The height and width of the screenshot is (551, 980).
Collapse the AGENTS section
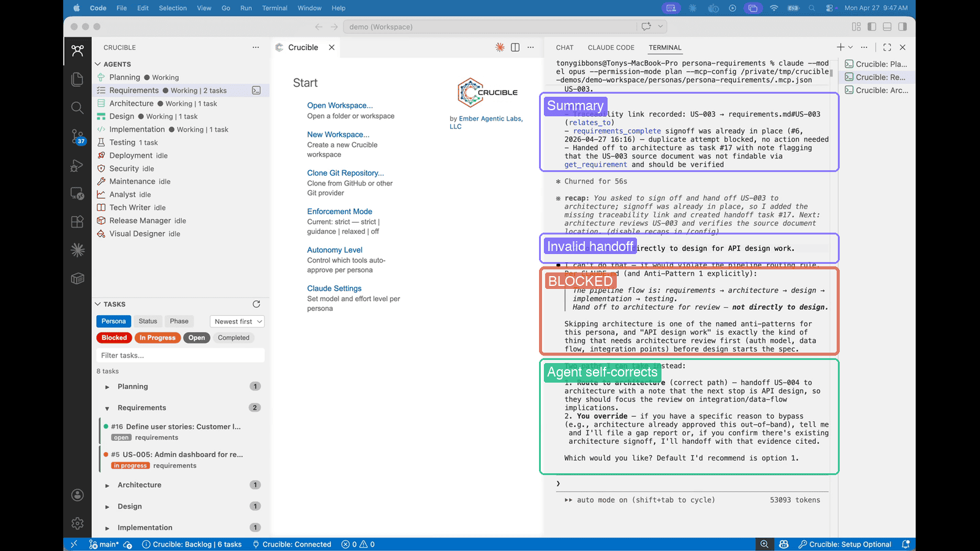point(97,64)
